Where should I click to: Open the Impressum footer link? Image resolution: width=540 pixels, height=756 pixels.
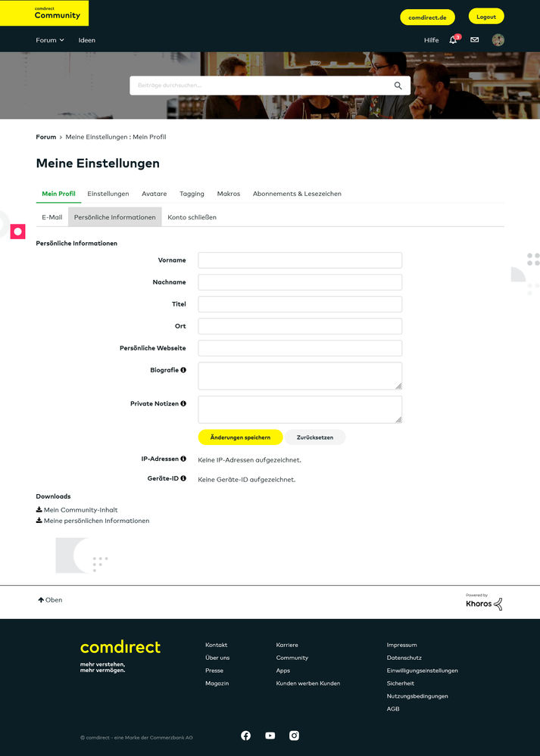(x=401, y=645)
